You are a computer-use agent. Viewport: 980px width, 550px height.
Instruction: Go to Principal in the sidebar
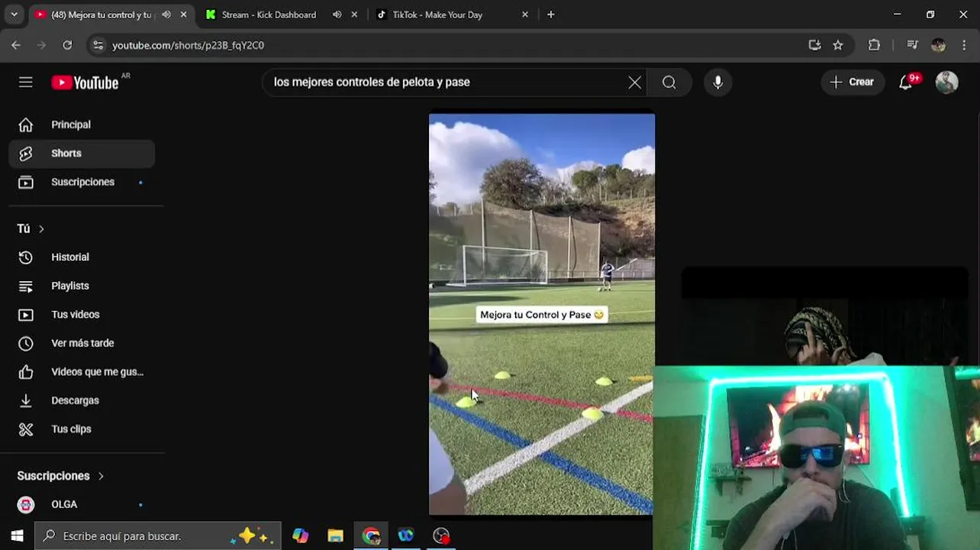click(x=82, y=125)
